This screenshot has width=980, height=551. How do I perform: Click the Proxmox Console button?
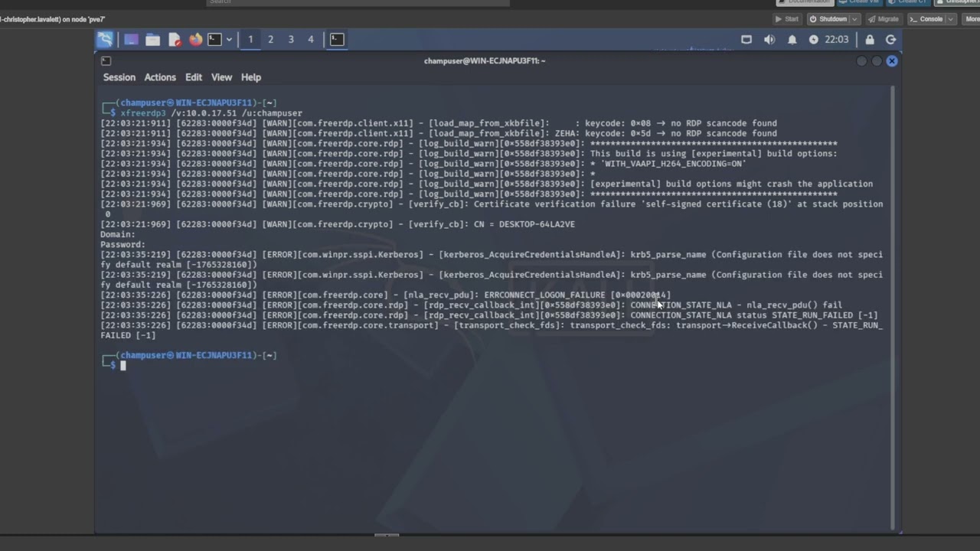pos(926,19)
